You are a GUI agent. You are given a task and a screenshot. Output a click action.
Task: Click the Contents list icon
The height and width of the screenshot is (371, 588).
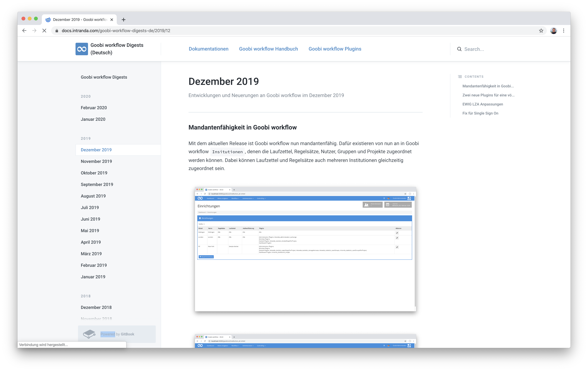click(x=460, y=76)
